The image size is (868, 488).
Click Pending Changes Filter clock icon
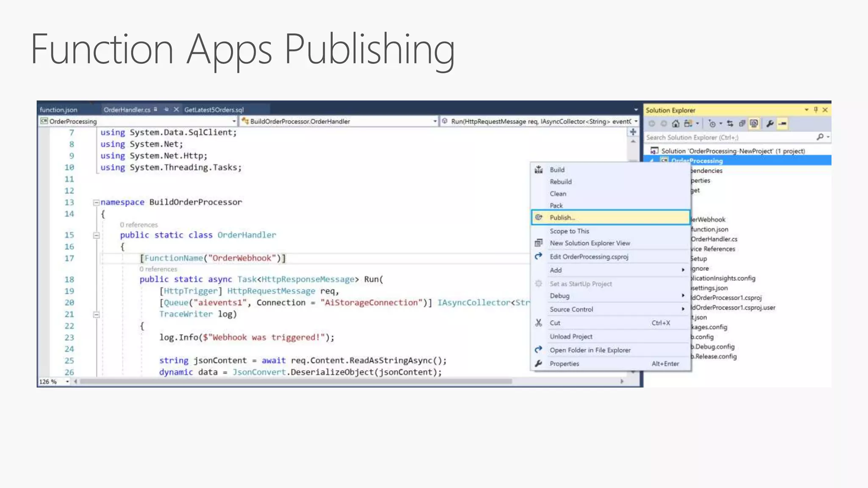(712, 124)
